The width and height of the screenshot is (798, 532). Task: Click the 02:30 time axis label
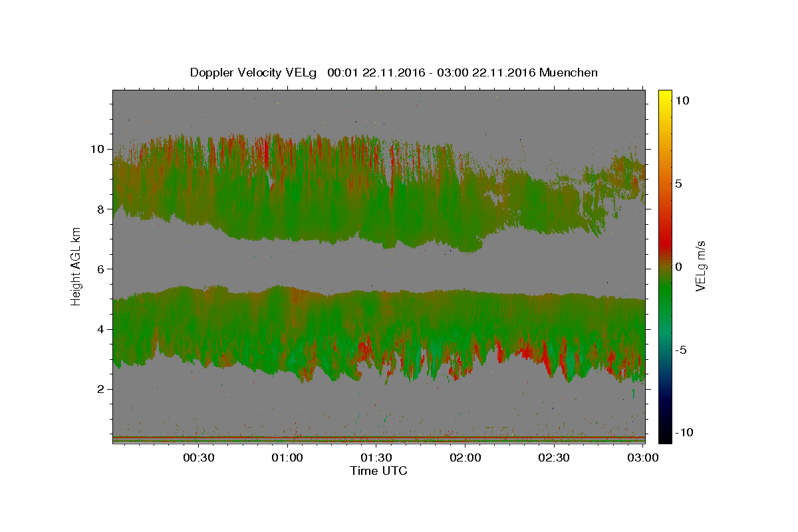[554, 458]
